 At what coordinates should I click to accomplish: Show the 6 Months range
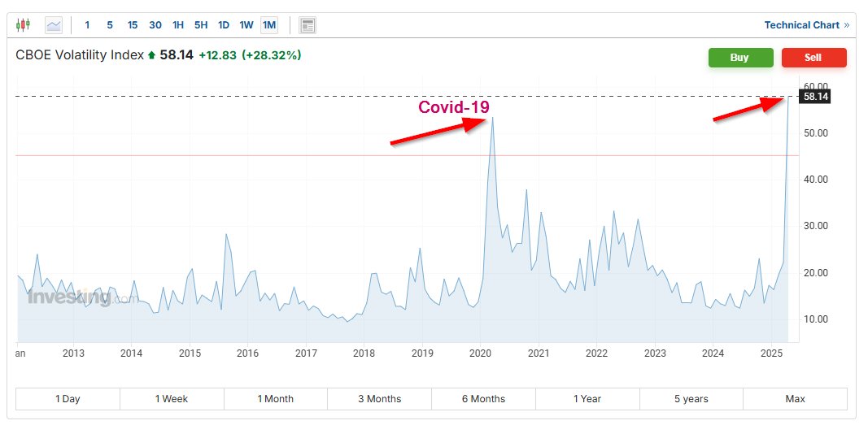click(x=483, y=399)
